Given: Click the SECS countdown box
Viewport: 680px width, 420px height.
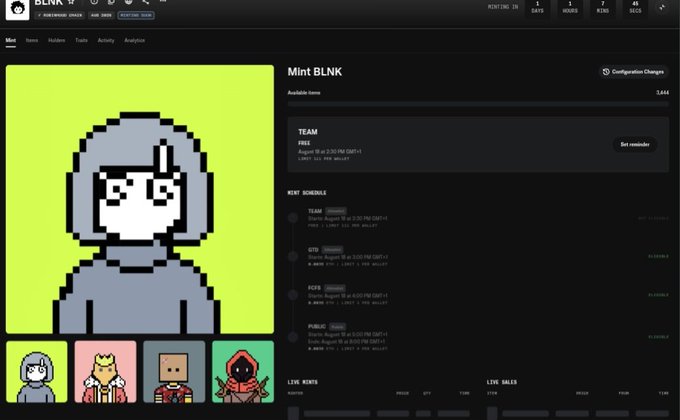Looking at the screenshot, I should pos(635,8).
